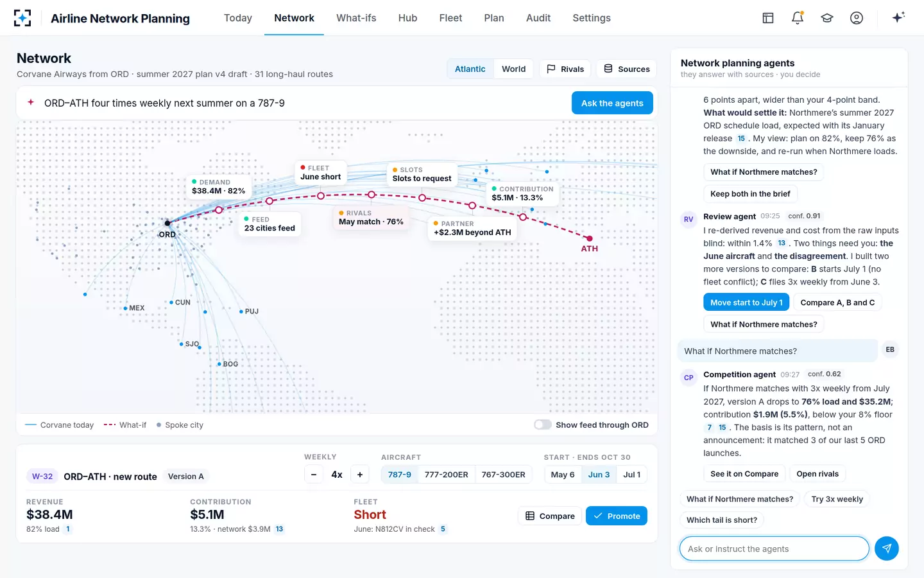Select the Atlantic map view

pos(470,69)
